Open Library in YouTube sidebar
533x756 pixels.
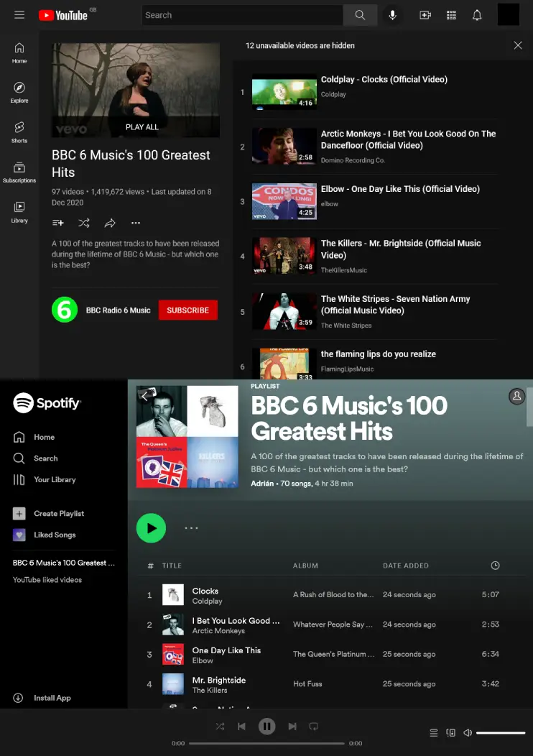click(19, 213)
